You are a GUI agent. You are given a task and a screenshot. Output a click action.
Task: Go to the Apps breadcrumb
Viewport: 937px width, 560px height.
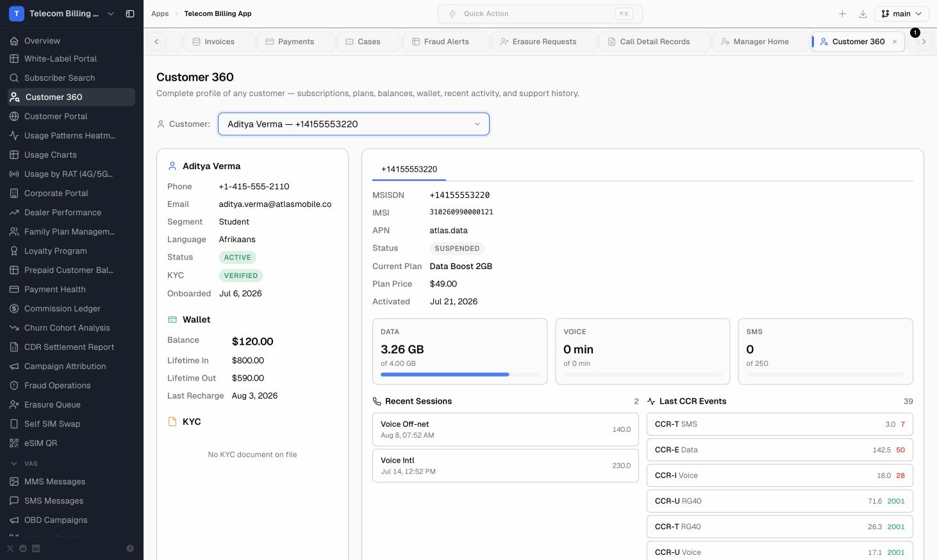click(160, 13)
